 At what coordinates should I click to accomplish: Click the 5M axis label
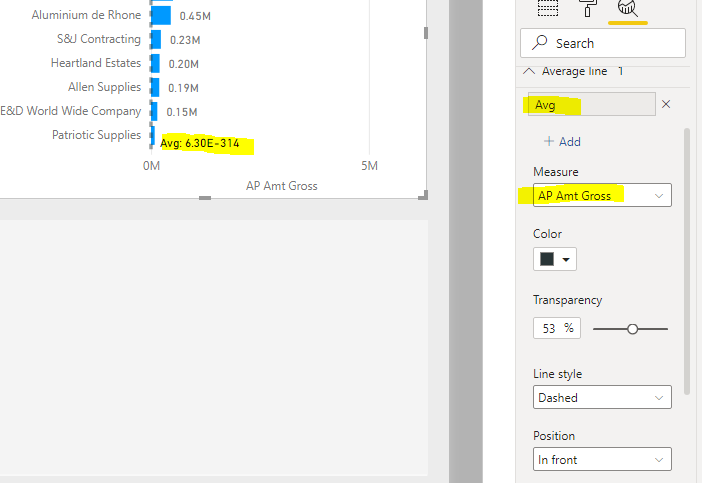click(369, 166)
